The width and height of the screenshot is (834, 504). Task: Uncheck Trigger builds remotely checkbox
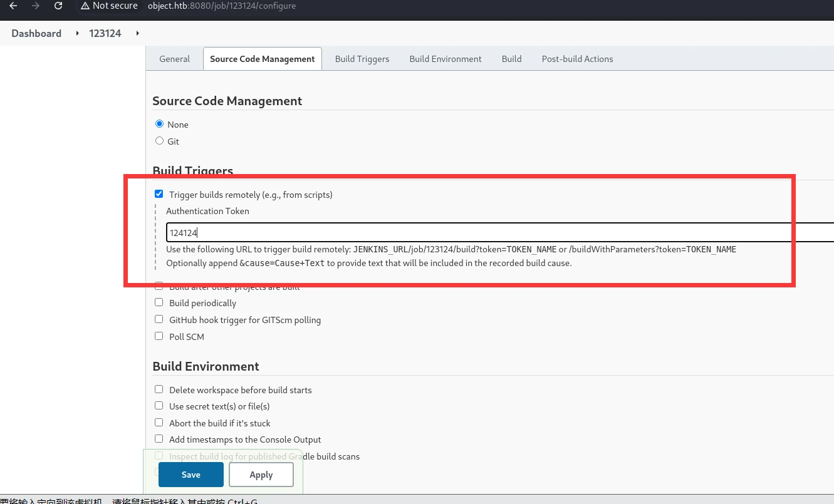[x=159, y=194]
